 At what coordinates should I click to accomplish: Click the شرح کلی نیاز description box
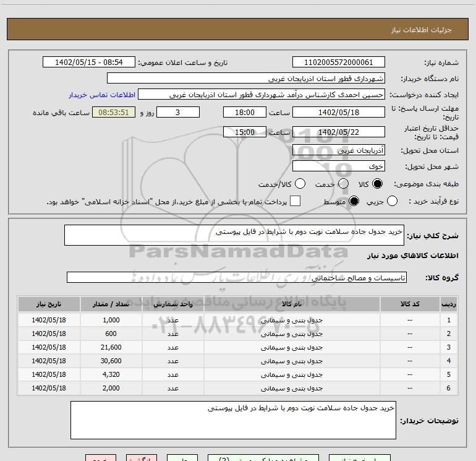[234, 235]
